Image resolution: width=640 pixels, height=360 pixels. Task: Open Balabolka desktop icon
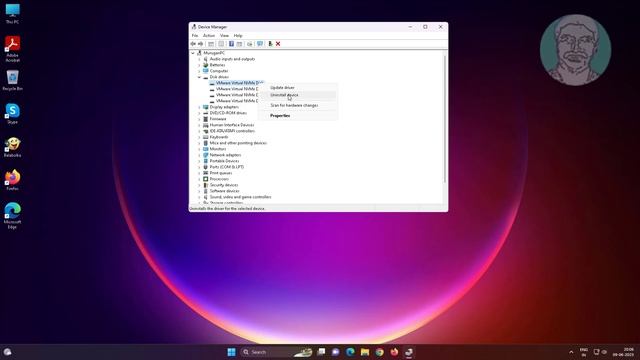(12, 147)
